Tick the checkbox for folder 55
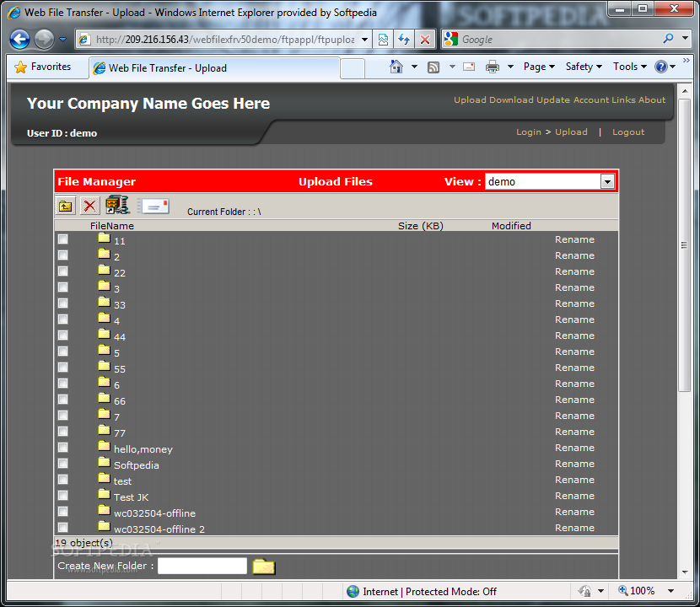This screenshot has height=607, width=700. click(63, 368)
